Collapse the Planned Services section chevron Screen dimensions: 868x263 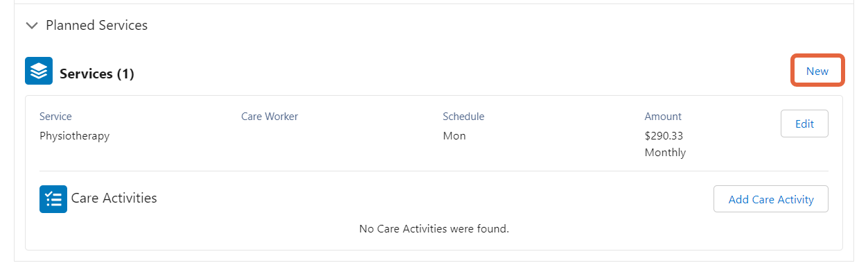point(31,26)
